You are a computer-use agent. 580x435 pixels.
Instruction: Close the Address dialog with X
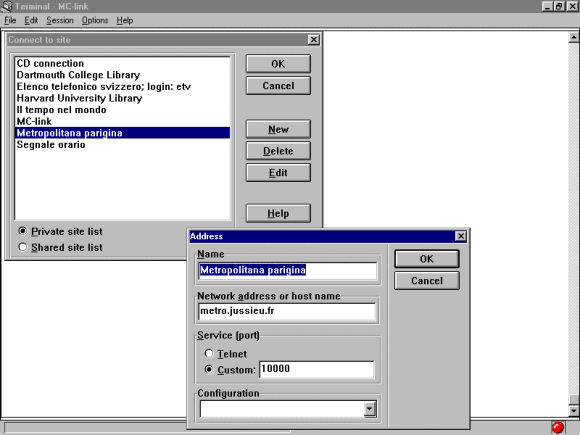click(461, 236)
